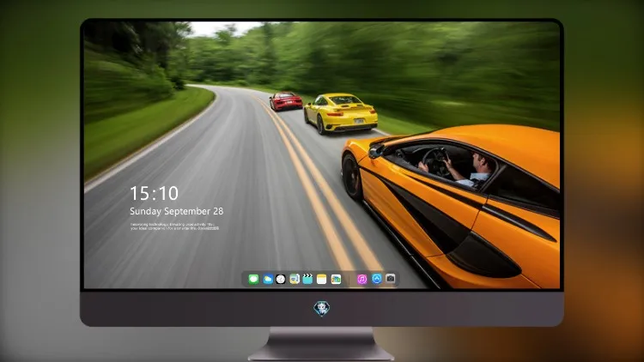Open the yellow Notes app in dock
The width and height of the screenshot is (644, 362).
coord(322,279)
